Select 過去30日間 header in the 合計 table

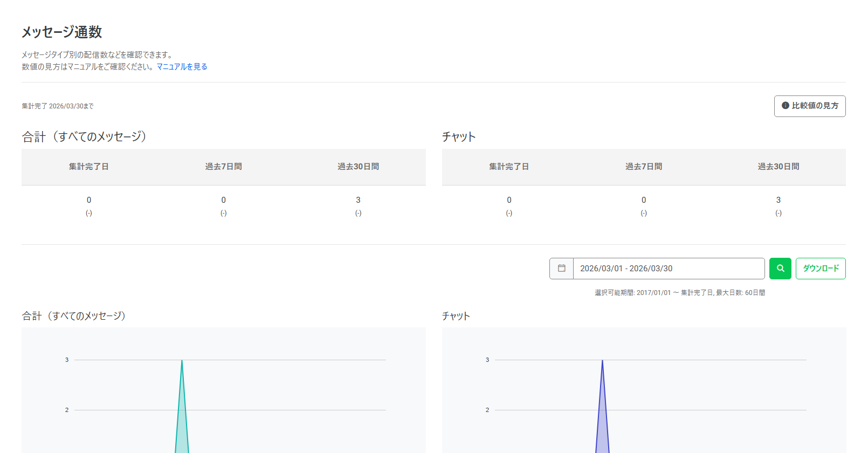pyautogui.click(x=358, y=167)
